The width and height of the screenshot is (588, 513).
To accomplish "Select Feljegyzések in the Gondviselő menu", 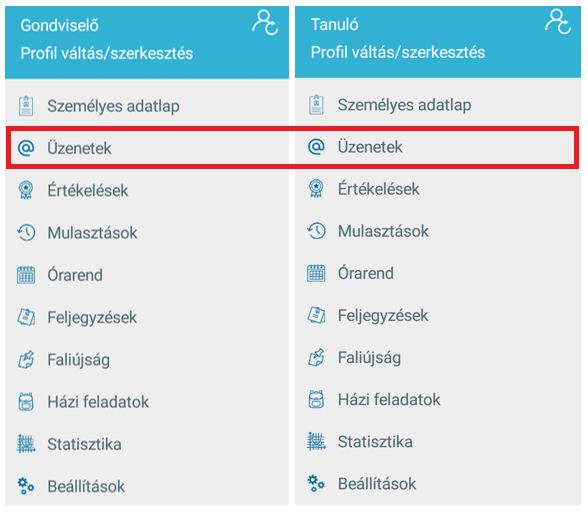I will pyautogui.click(x=147, y=317).
